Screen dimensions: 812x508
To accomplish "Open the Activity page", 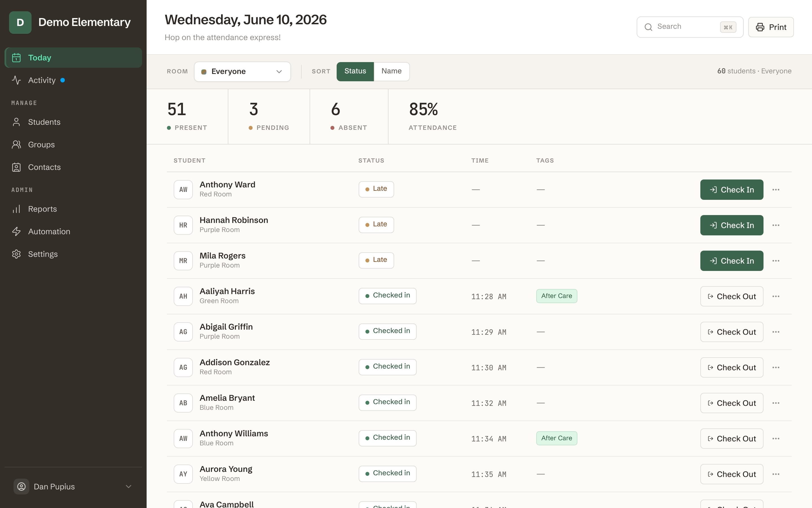I will 73,80.
